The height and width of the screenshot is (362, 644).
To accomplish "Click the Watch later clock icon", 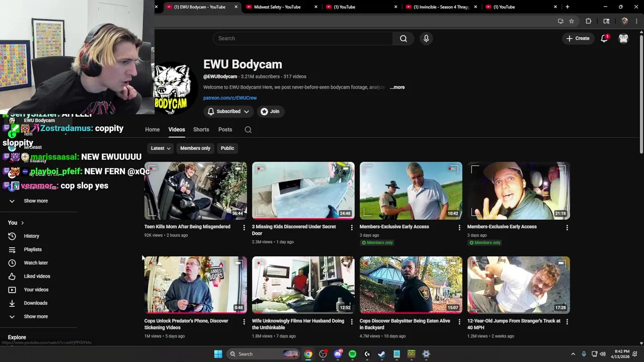I will 12,262.
